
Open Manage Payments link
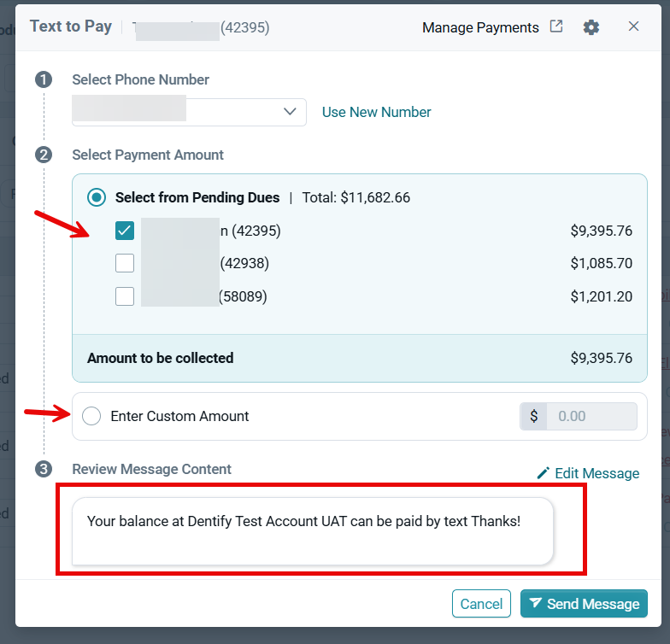(x=480, y=27)
